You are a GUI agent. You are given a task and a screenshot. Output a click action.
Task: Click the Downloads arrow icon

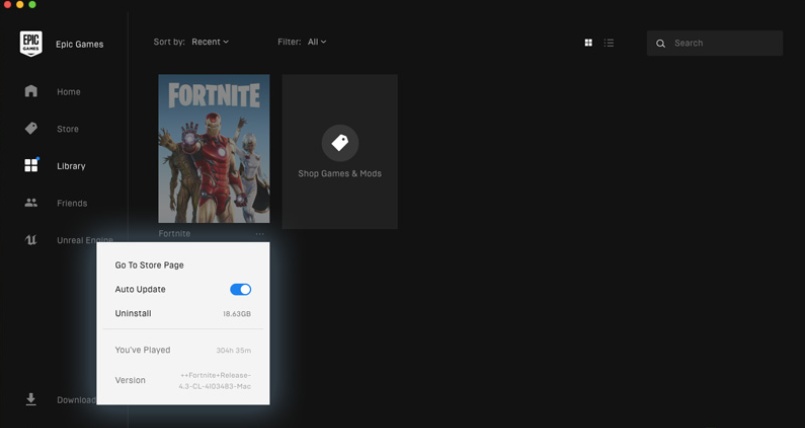coord(31,399)
